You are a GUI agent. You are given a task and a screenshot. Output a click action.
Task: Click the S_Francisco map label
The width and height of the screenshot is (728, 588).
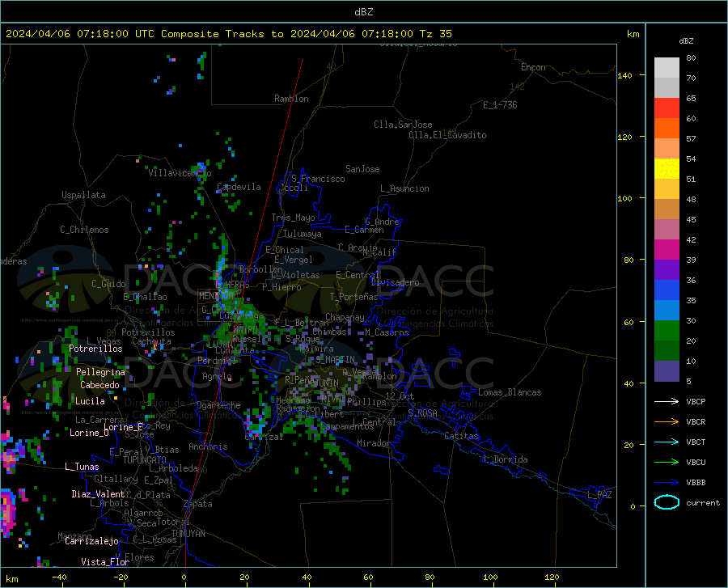[x=318, y=179]
